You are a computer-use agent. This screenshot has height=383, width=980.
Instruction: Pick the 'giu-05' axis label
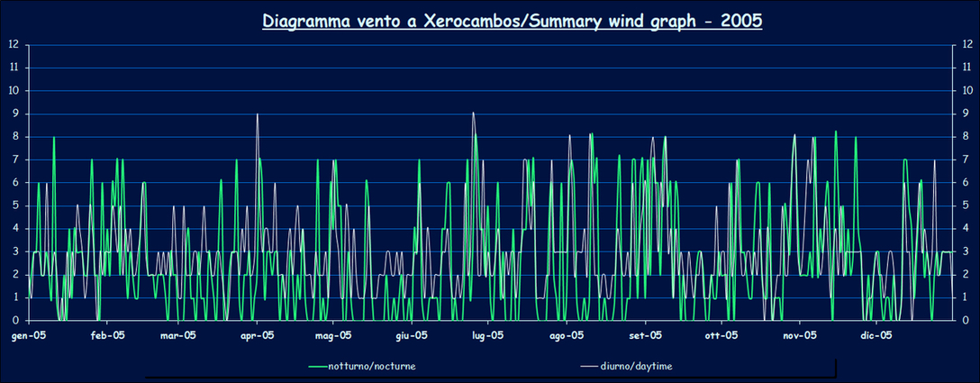[411, 335]
